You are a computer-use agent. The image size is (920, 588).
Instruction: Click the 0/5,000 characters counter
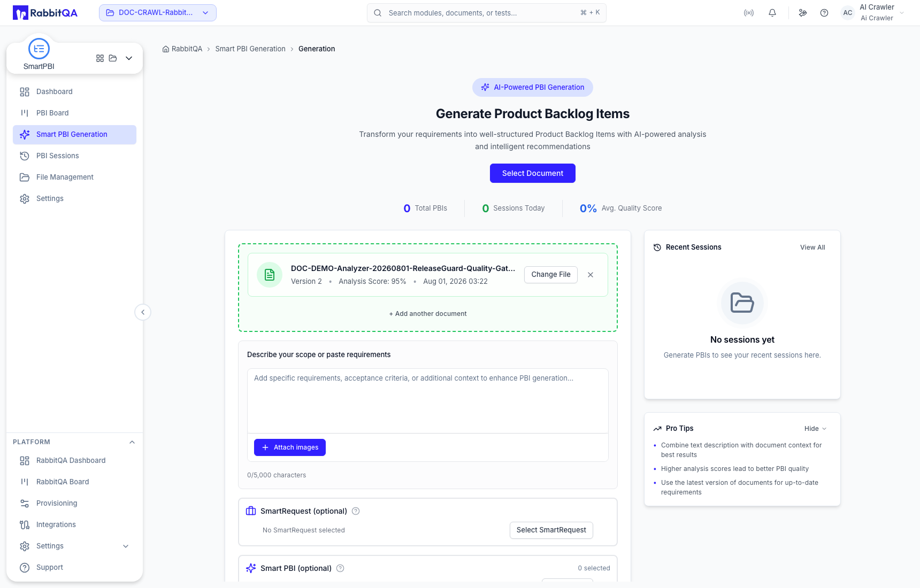277,475
